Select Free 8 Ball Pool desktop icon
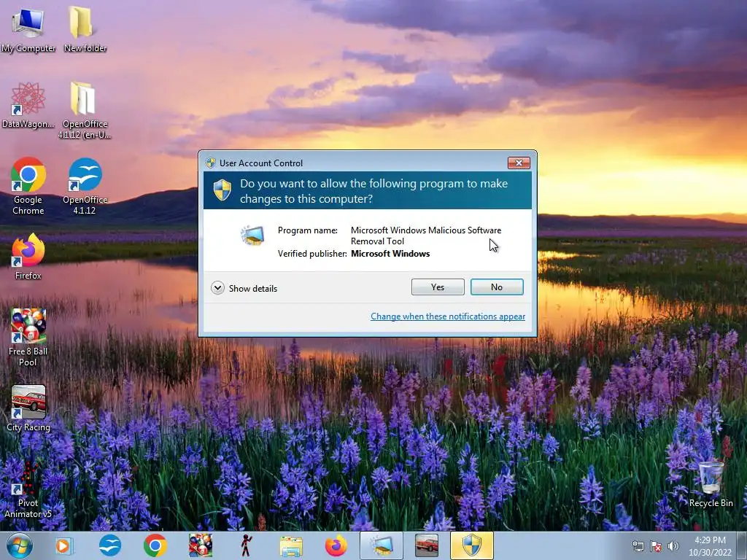This screenshot has height=560, width=747. 28,337
